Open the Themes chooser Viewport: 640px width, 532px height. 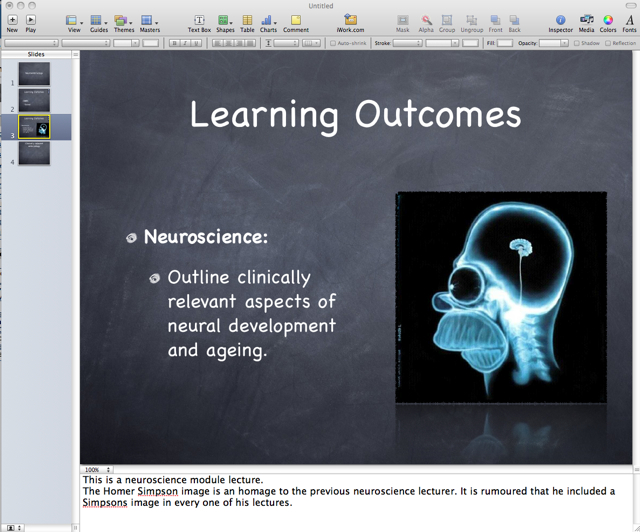click(124, 23)
